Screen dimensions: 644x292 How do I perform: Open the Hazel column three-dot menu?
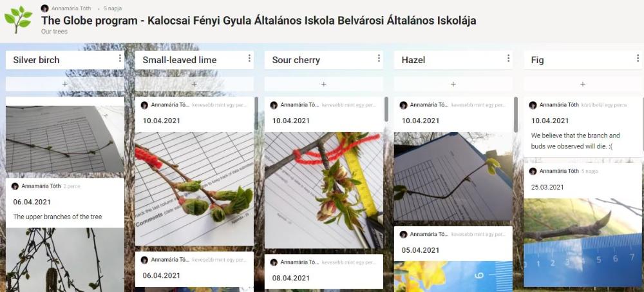pos(509,59)
